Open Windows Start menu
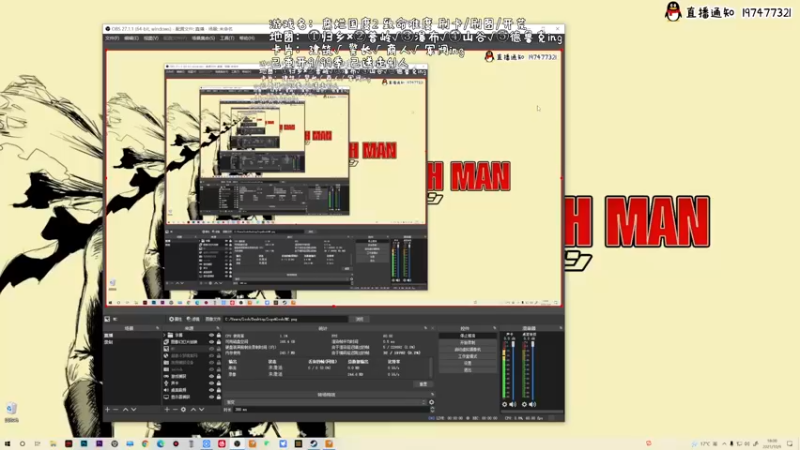800x450 pixels. (x=7, y=444)
